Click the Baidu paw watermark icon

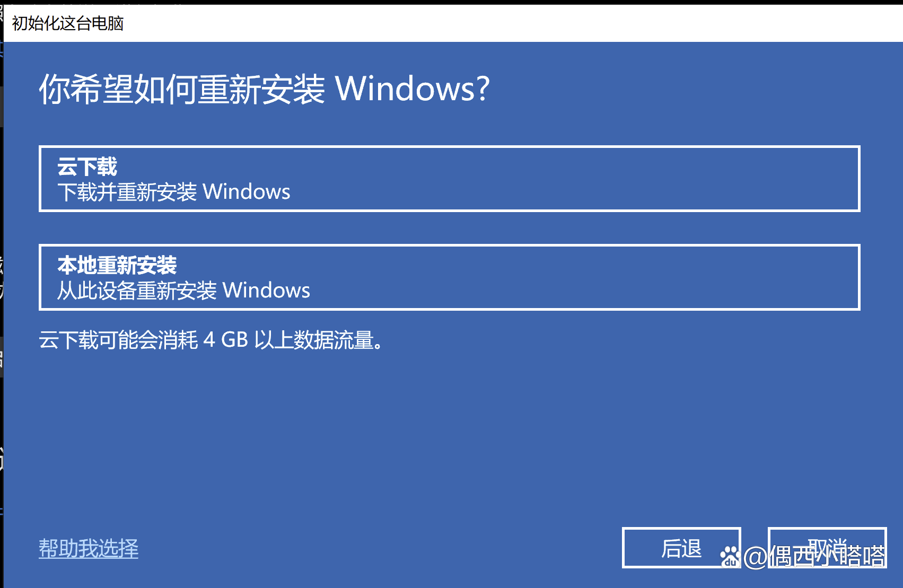pyautogui.click(x=730, y=556)
